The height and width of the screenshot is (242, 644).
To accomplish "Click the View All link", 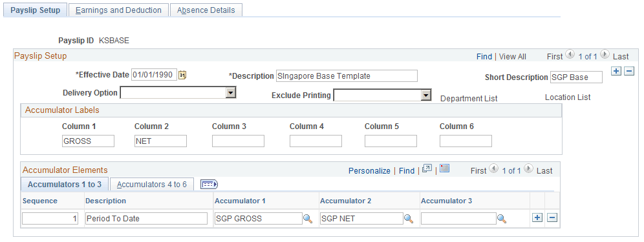I will click(x=512, y=57).
